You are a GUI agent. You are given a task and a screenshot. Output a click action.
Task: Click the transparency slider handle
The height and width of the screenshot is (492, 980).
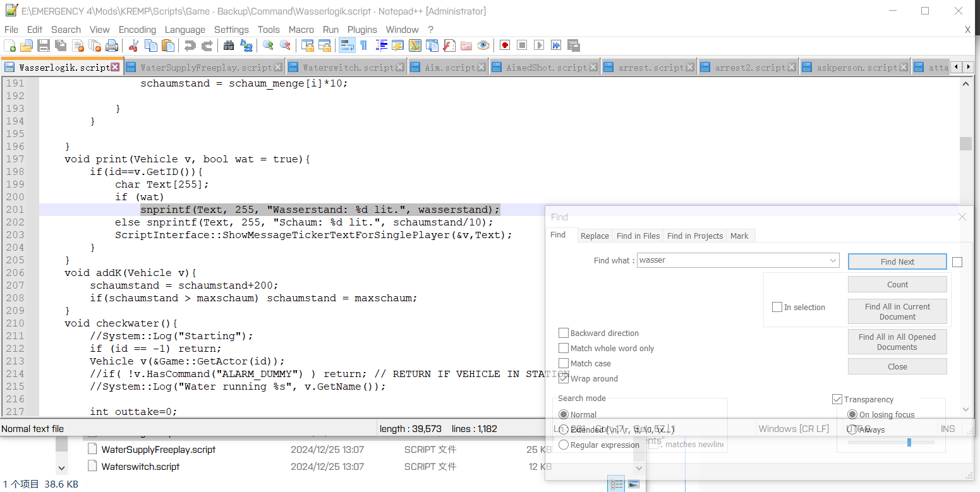point(909,442)
